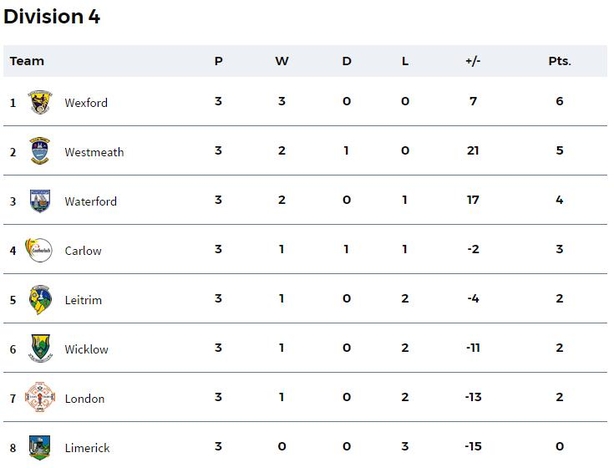Click the Wicklow county crest icon
This screenshot has height=468, width=614.
(x=40, y=348)
